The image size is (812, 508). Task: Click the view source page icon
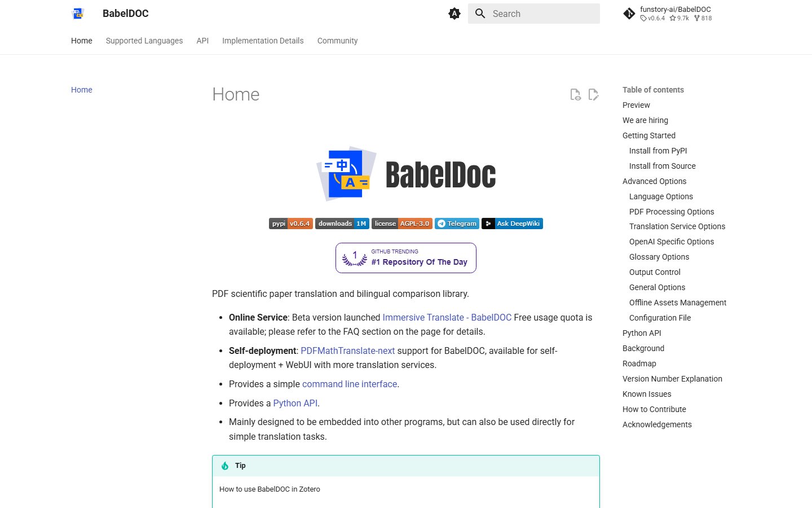click(x=575, y=94)
